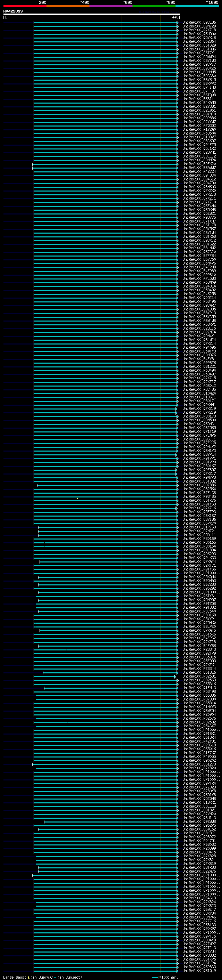Viewport: 222px width, 980px height.
Task: Open hit UniRef100_Q6UDA0
Action: click(x=199, y=34)
